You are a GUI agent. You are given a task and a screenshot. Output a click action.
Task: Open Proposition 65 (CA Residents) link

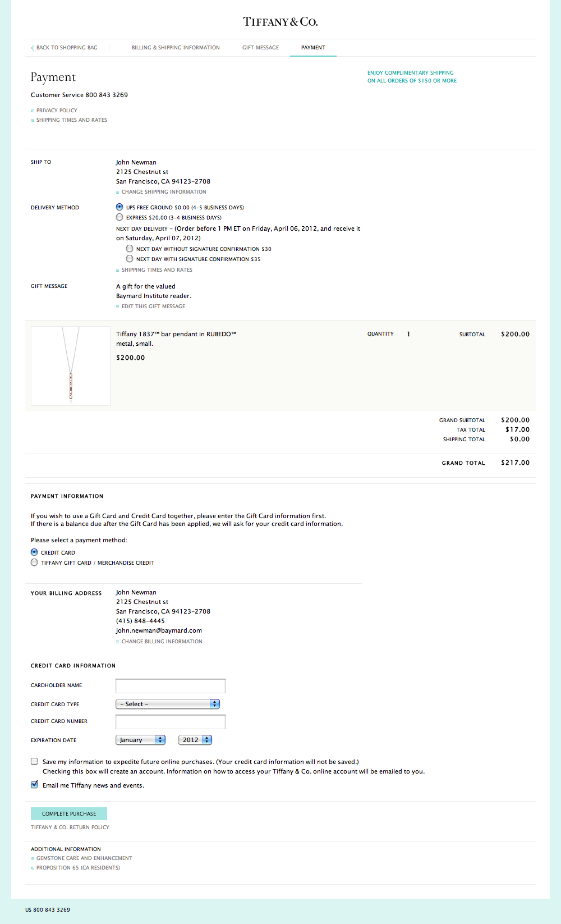point(78,868)
